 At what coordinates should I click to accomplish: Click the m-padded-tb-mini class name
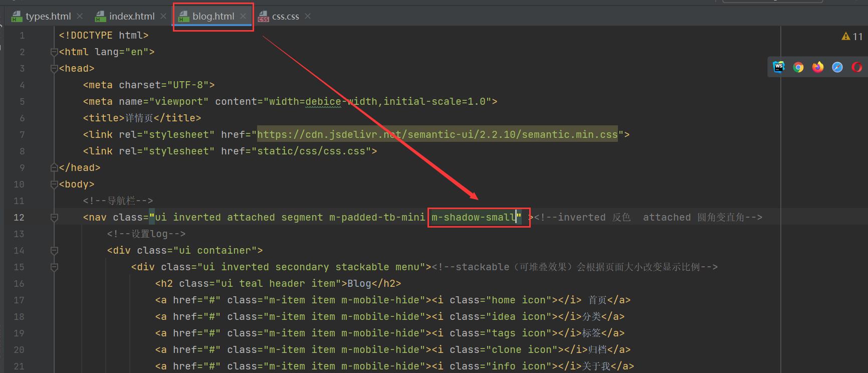(377, 218)
